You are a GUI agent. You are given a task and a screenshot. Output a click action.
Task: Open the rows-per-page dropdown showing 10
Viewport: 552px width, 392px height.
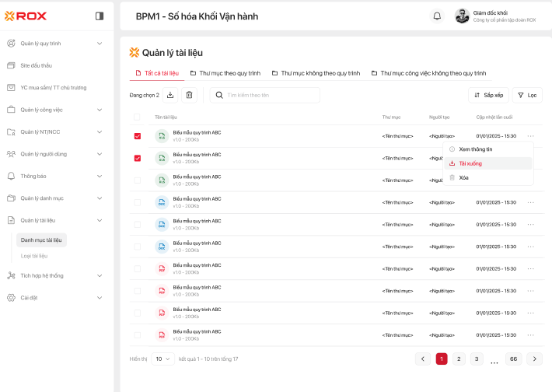[x=163, y=359]
